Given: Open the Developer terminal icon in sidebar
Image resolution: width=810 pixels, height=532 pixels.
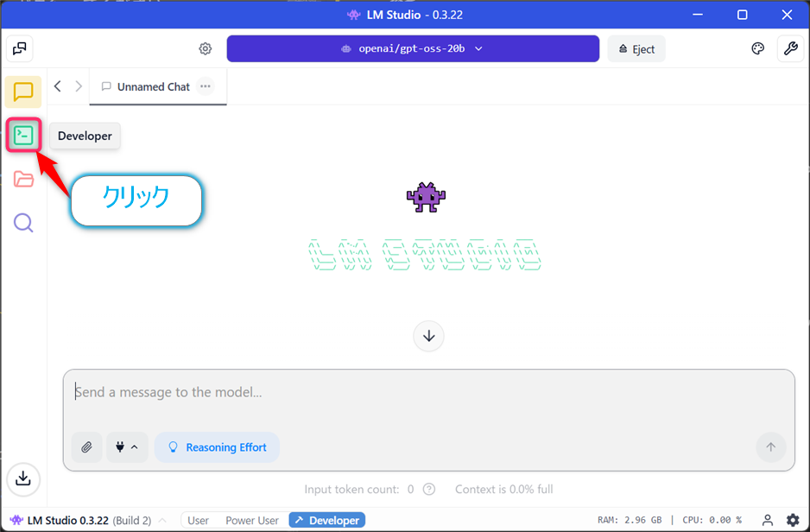Looking at the screenshot, I should tap(23, 136).
